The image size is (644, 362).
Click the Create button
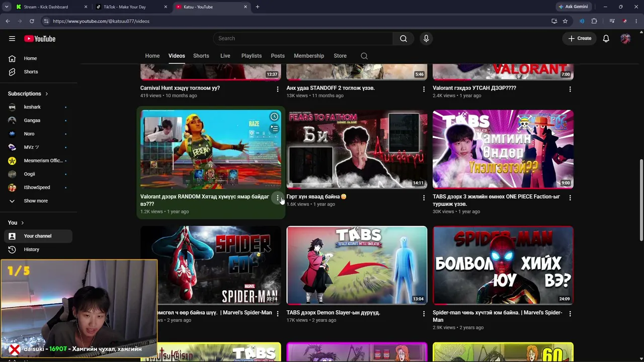click(580, 38)
